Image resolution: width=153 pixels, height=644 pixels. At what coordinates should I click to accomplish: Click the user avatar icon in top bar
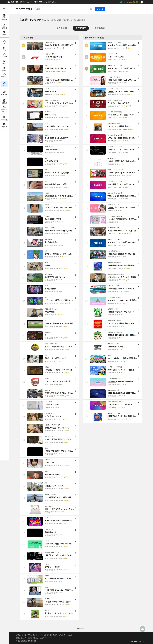(142, 2)
